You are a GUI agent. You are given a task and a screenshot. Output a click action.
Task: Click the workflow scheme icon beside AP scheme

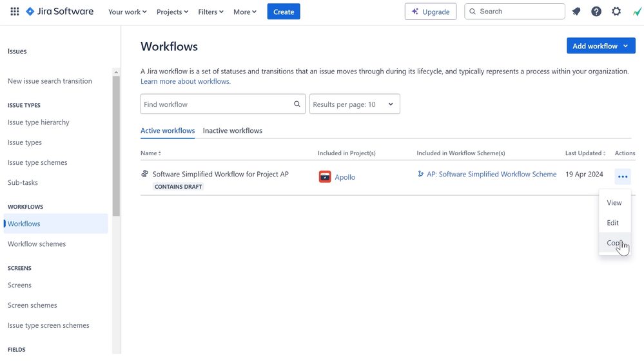[420, 174]
